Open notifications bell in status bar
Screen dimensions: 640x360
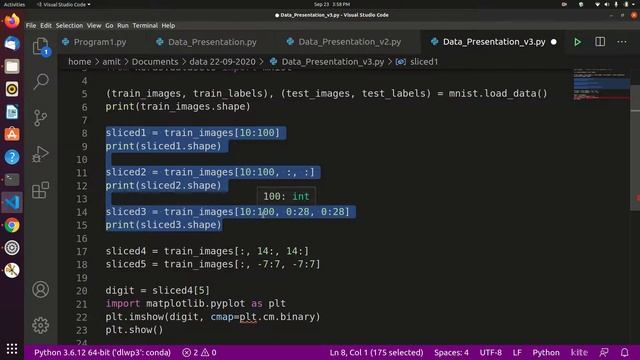coord(624,353)
